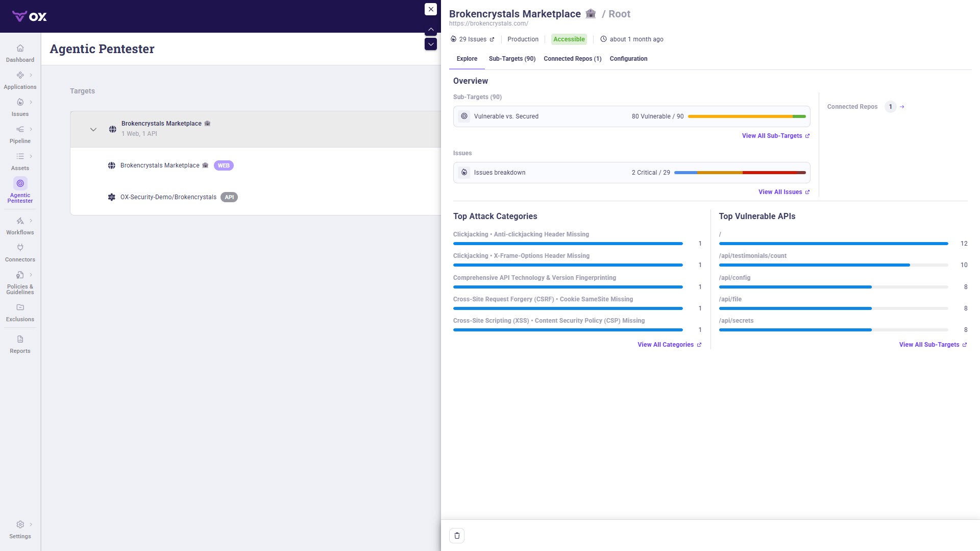Switch to the Sub-Targets (90) tab
The width and height of the screenshot is (980, 551).
[x=512, y=59]
